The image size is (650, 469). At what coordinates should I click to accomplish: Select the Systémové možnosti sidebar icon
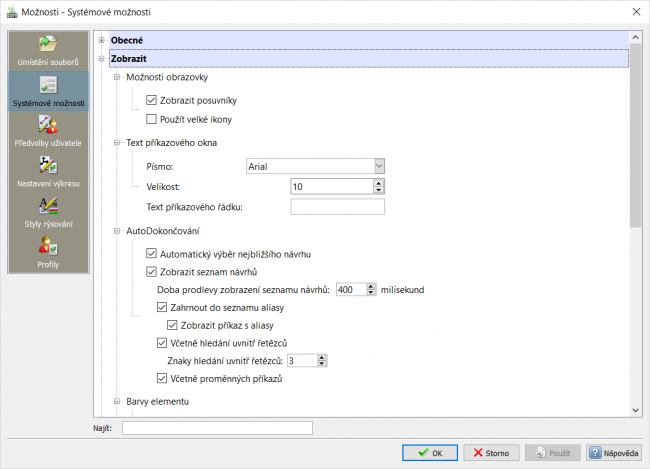pyautogui.click(x=48, y=85)
